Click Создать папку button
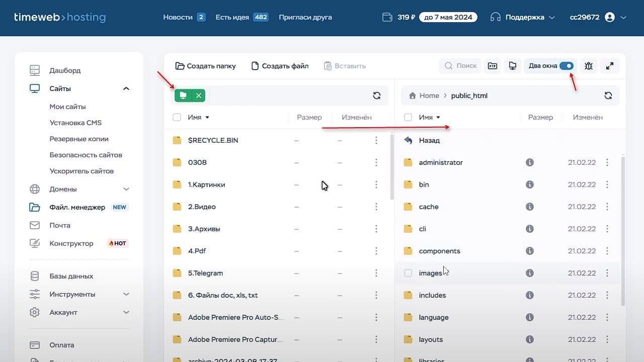644x362 pixels. click(205, 66)
